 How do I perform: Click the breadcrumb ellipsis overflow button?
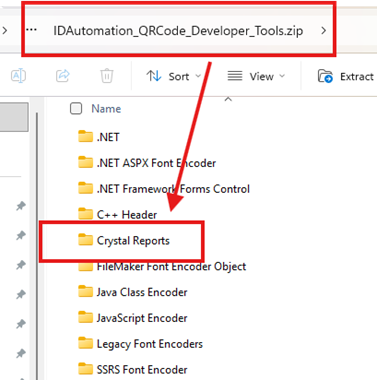point(31,30)
